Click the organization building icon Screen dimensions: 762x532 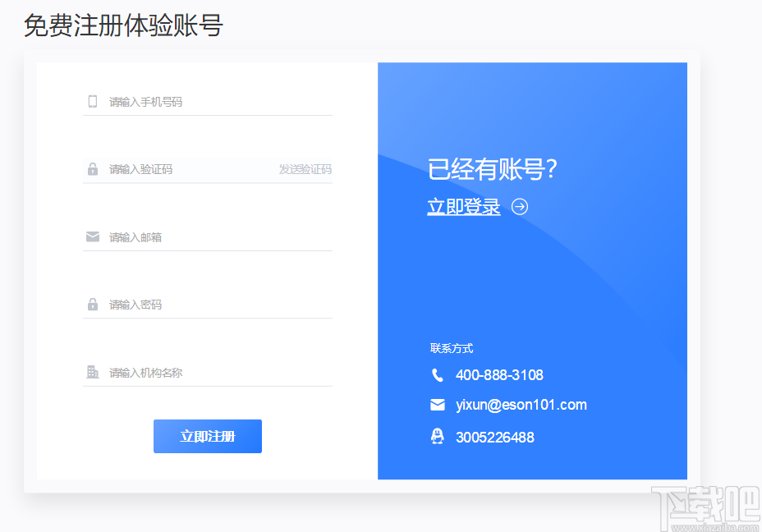coord(92,372)
